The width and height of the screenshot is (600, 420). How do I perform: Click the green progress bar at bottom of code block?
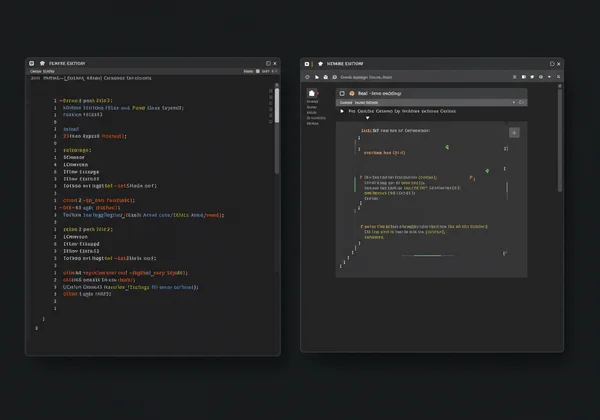click(427, 255)
